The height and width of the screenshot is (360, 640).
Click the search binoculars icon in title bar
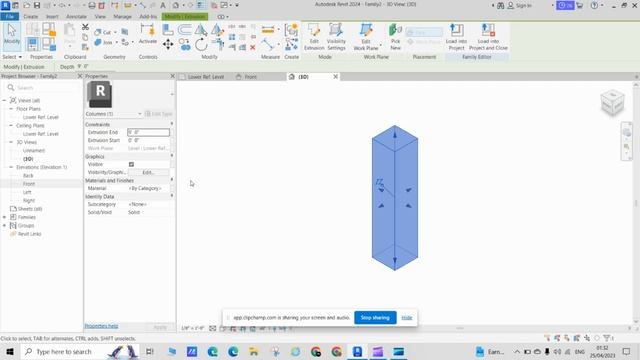[x=500, y=5]
